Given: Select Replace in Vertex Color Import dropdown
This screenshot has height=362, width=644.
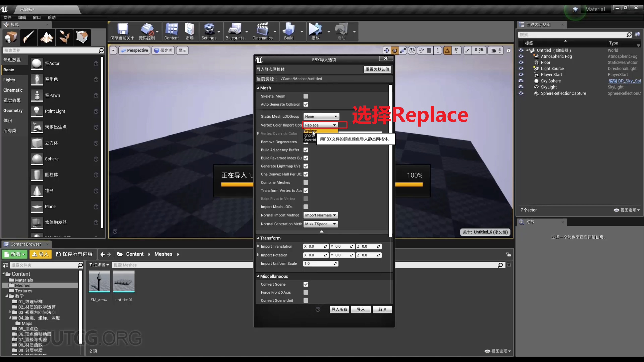Looking at the screenshot, I should tap(310, 131).
